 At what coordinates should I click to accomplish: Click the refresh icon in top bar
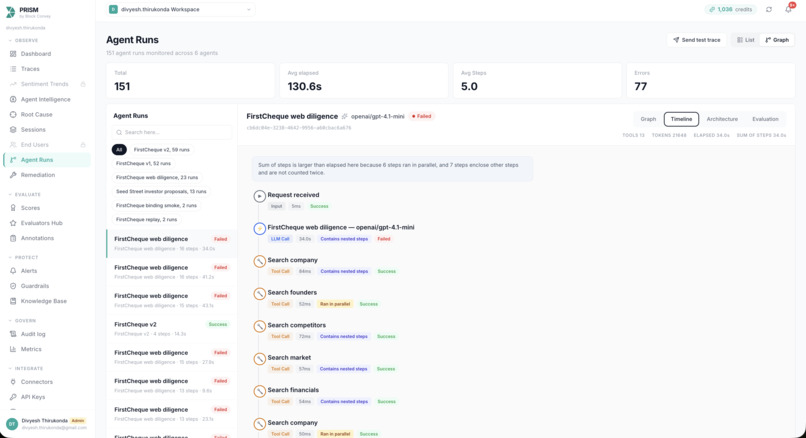pyautogui.click(x=768, y=9)
